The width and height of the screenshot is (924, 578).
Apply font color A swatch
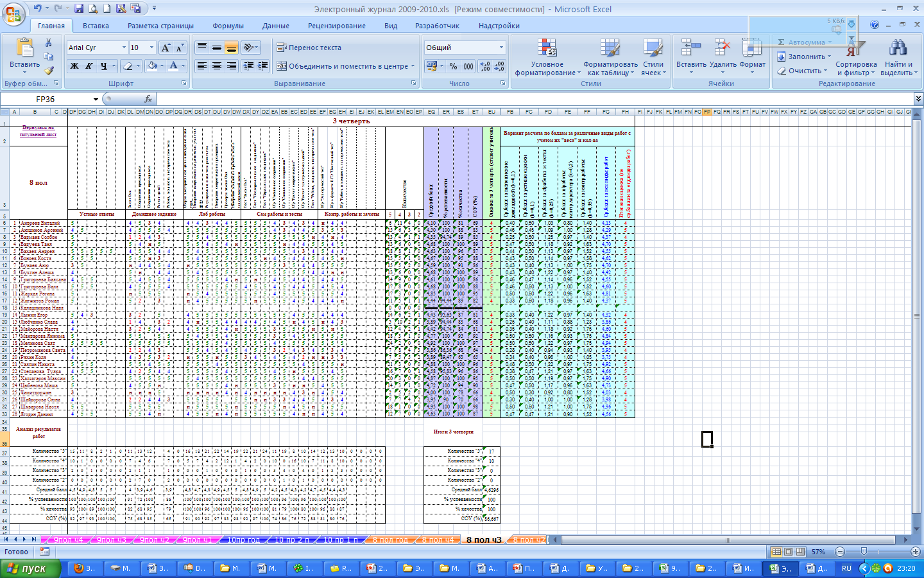click(x=173, y=66)
